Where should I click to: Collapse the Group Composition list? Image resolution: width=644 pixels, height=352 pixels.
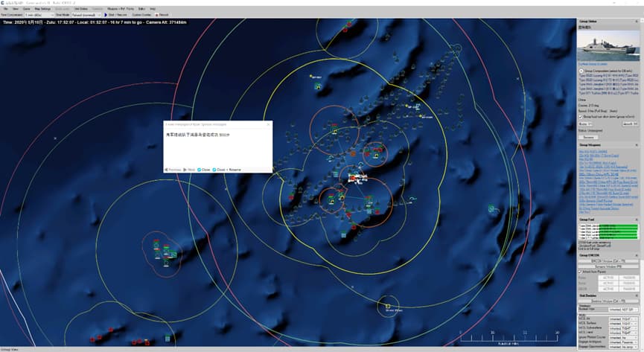click(581, 71)
